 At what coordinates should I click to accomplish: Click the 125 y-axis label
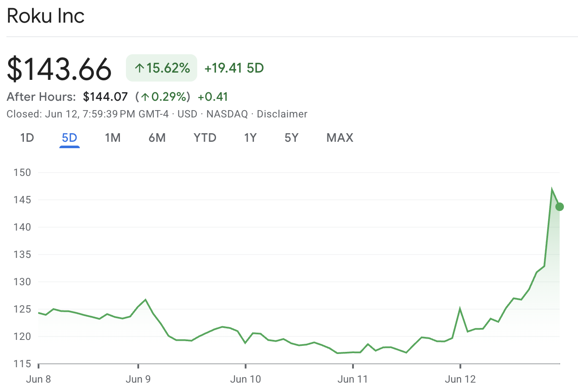pos(22,309)
